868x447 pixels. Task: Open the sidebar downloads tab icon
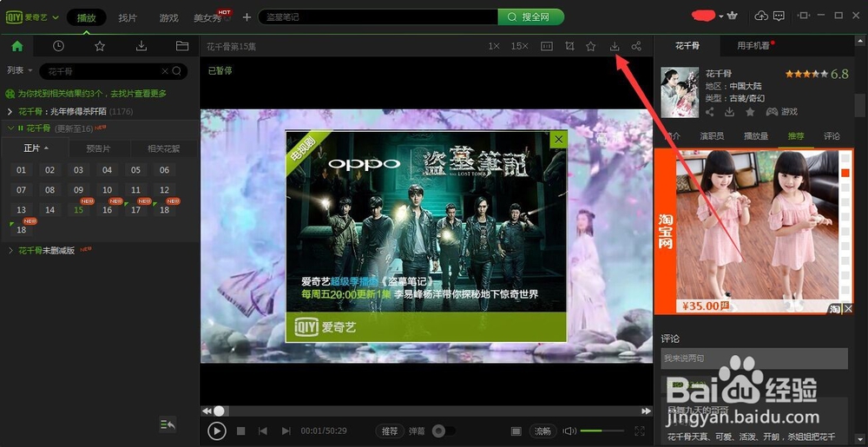tap(141, 47)
